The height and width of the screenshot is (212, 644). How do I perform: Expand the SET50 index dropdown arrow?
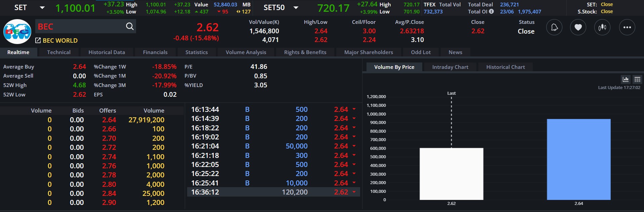tap(296, 7)
